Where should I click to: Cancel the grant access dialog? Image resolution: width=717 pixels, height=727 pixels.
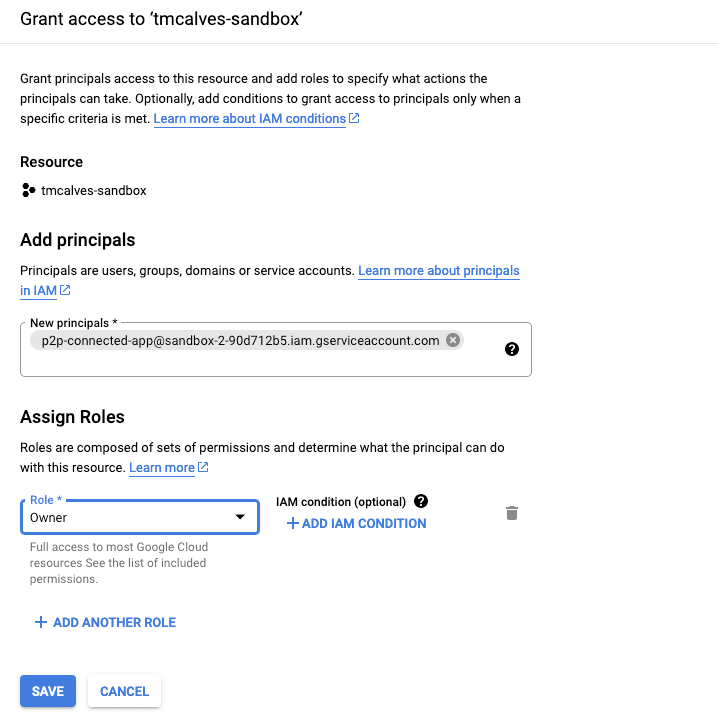[x=125, y=691]
